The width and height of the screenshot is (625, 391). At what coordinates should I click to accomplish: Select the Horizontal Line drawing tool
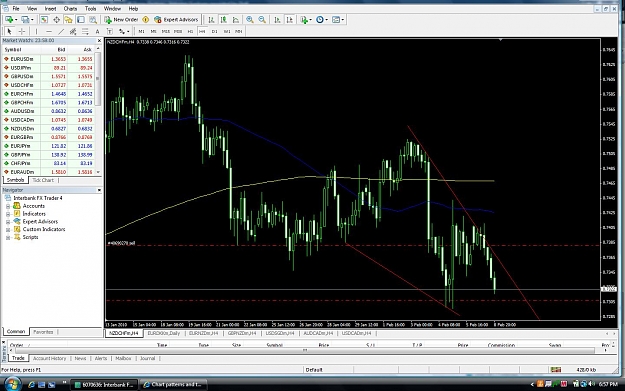tap(49, 31)
